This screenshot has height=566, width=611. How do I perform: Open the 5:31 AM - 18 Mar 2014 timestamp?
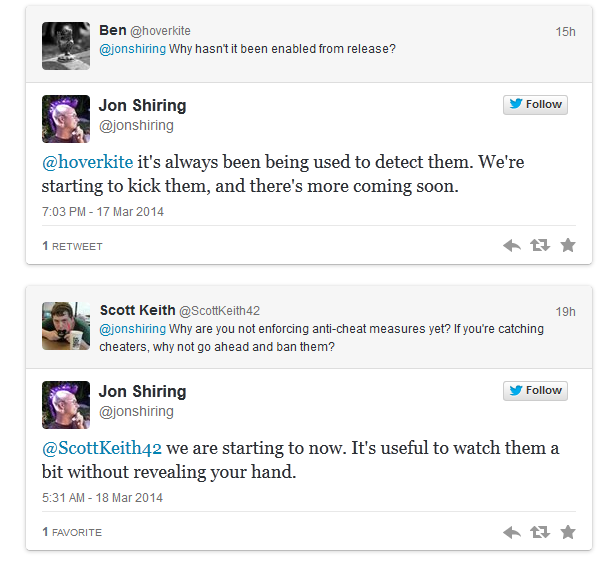(102, 498)
